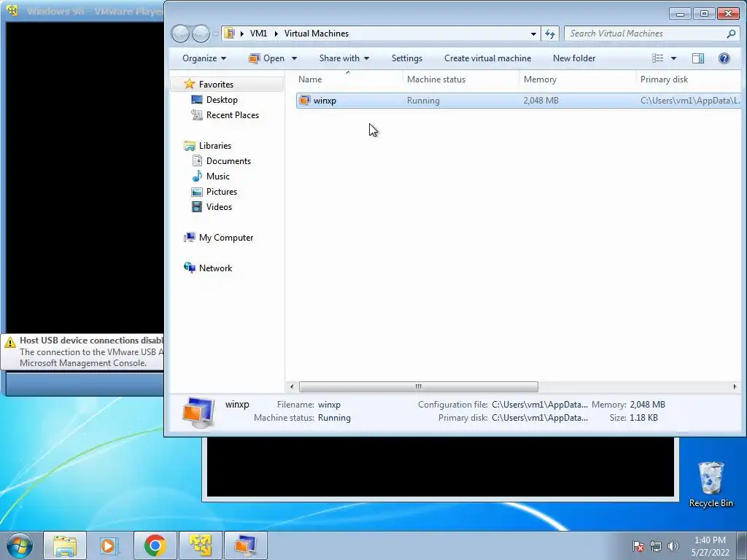
Task: Click the volume speaker tray icon
Action: 673,546
